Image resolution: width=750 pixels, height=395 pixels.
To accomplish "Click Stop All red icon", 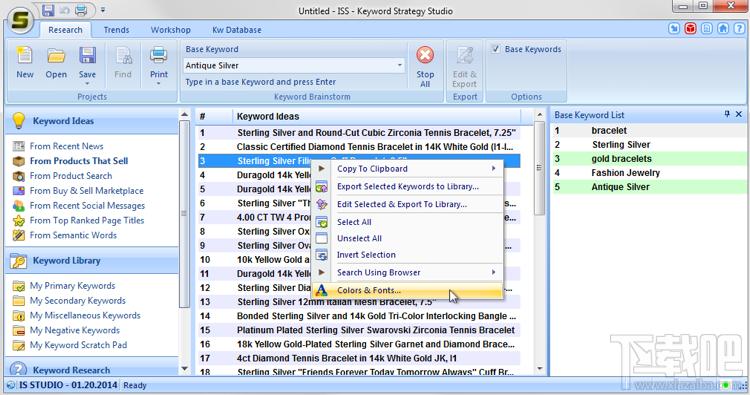I will [425, 55].
